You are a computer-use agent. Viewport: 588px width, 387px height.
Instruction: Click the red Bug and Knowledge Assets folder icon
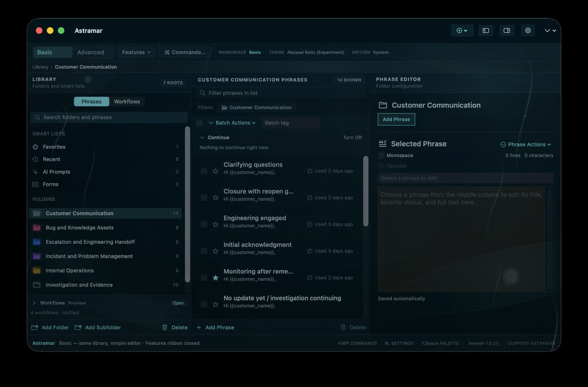click(x=37, y=228)
